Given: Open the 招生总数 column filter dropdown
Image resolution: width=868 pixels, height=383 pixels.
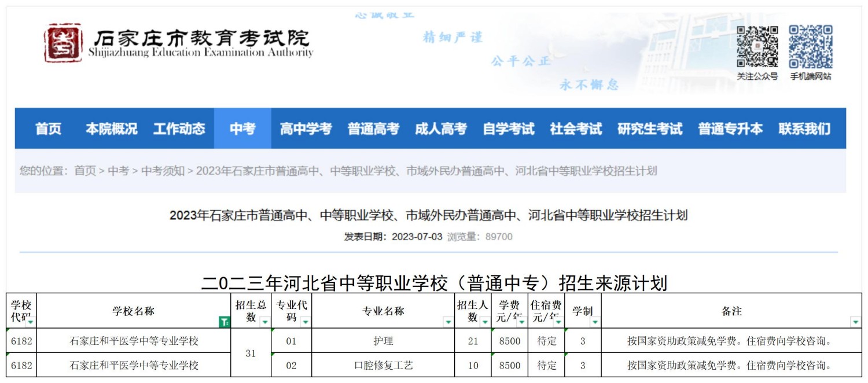Looking at the screenshot, I should click(x=264, y=322).
